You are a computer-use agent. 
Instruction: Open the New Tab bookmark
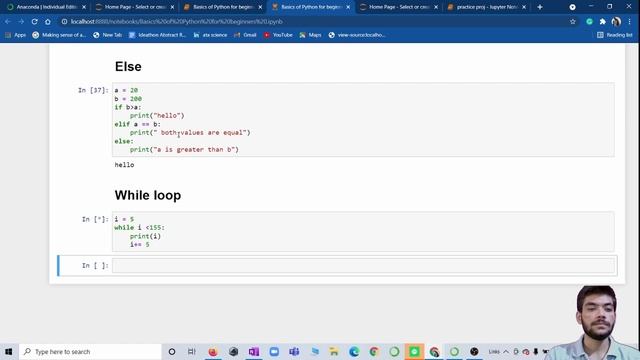(x=108, y=35)
